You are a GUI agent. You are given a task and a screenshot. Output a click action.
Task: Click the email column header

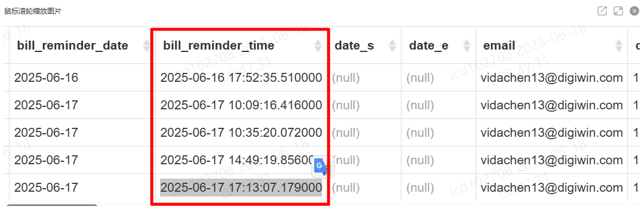click(x=499, y=45)
